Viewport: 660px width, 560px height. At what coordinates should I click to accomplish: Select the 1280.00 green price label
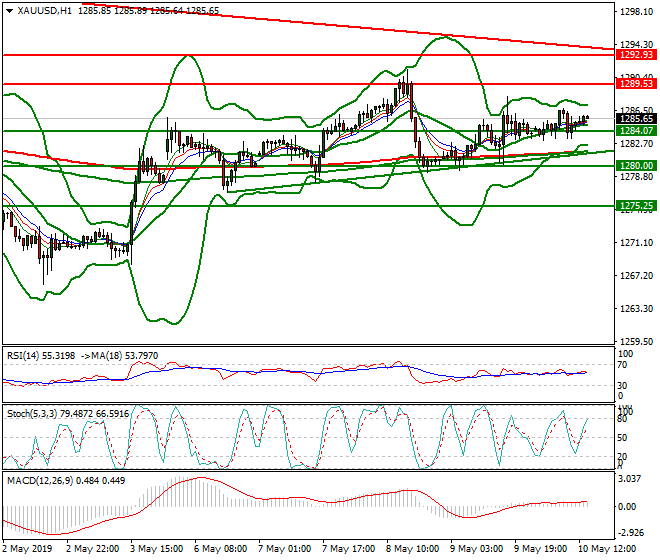636,166
